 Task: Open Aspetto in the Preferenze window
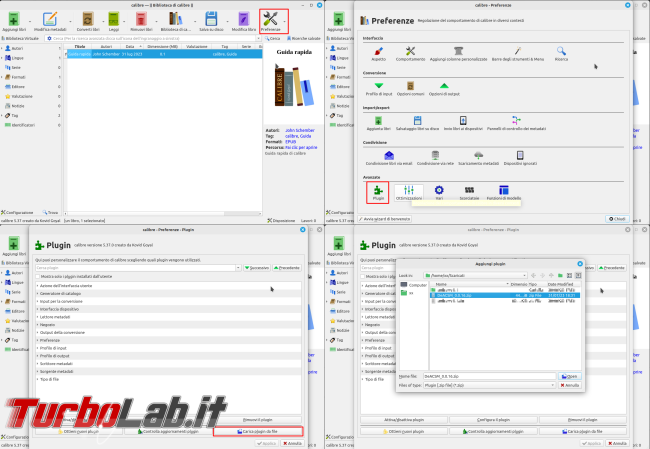pyautogui.click(x=378, y=54)
